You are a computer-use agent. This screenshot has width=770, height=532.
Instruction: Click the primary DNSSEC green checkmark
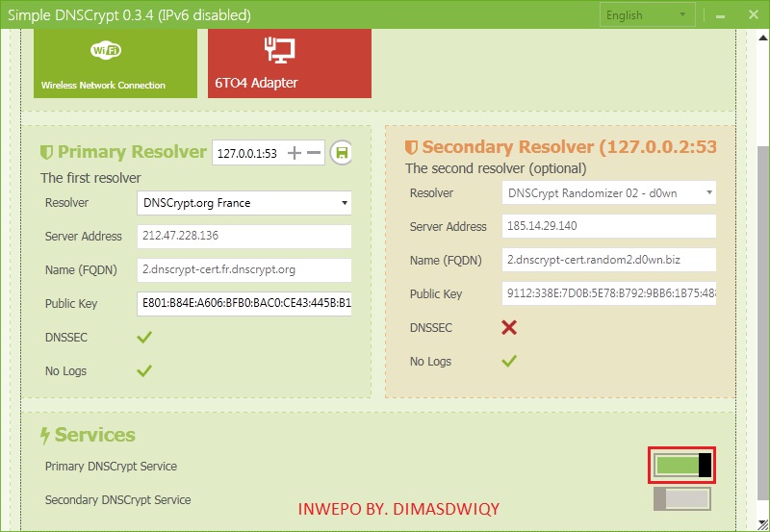[x=144, y=337]
